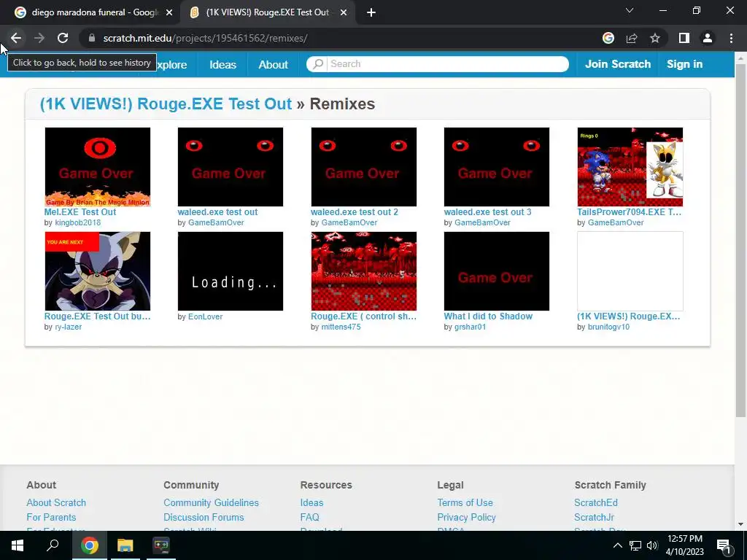Open waleed.exe test out 2 thumbnail
Screen dimensions: 747x560
[x=363, y=167]
